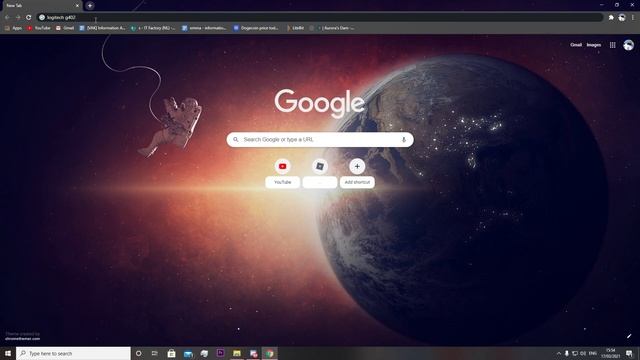
Task: Click the Add shortcut button
Action: (357, 173)
